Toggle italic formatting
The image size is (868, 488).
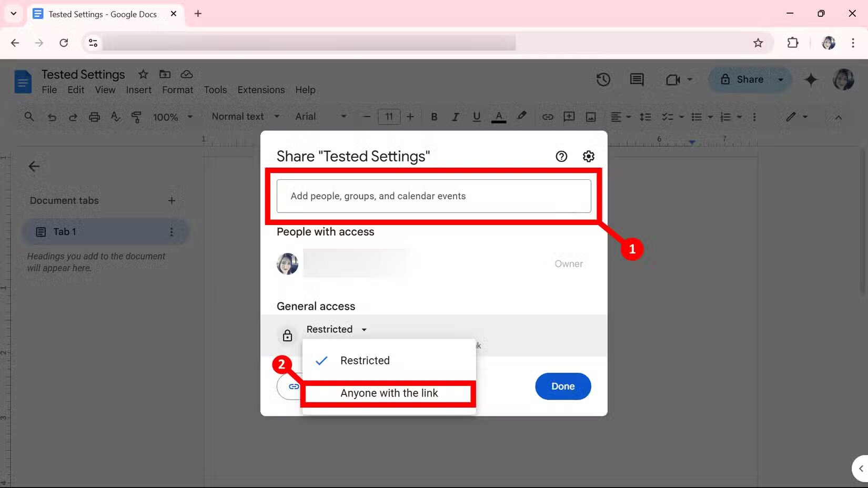click(x=455, y=117)
